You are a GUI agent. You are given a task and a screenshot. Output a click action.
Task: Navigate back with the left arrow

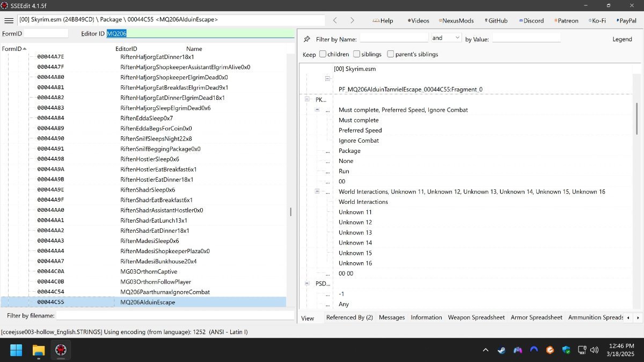pyautogui.click(x=335, y=20)
